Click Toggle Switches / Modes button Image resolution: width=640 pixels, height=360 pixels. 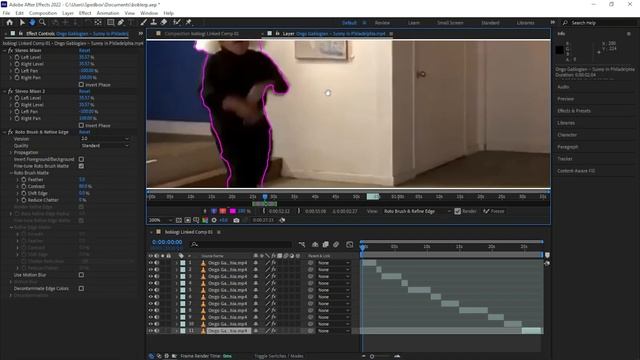pos(278,356)
